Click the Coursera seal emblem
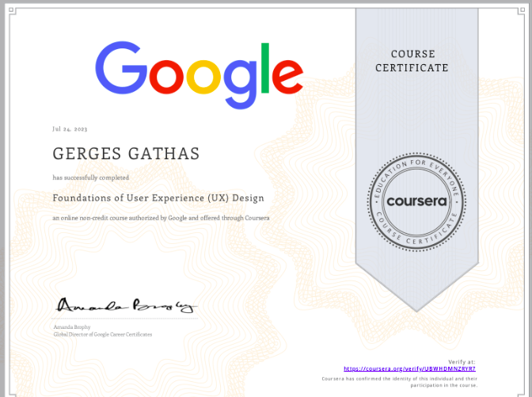532x397 pixels. 416,202
